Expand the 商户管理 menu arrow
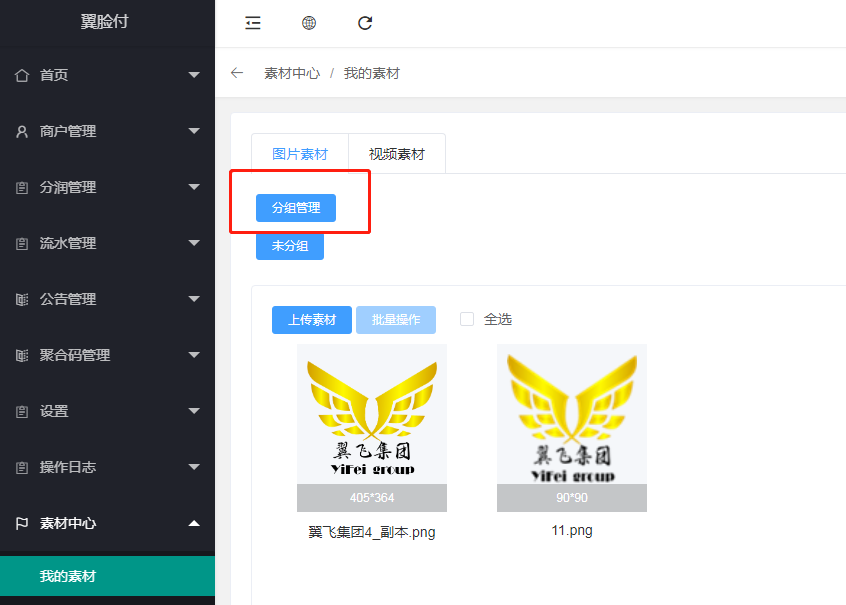 point(194,131)
